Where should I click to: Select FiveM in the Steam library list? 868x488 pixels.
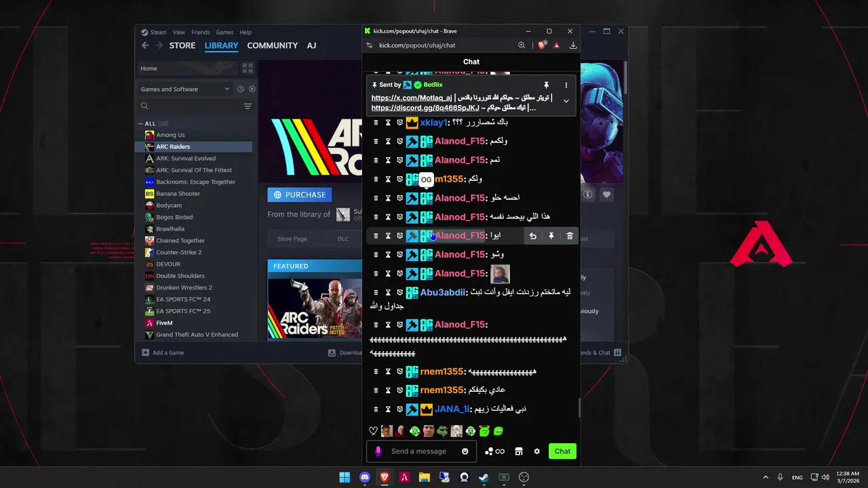tap(164, 323)
